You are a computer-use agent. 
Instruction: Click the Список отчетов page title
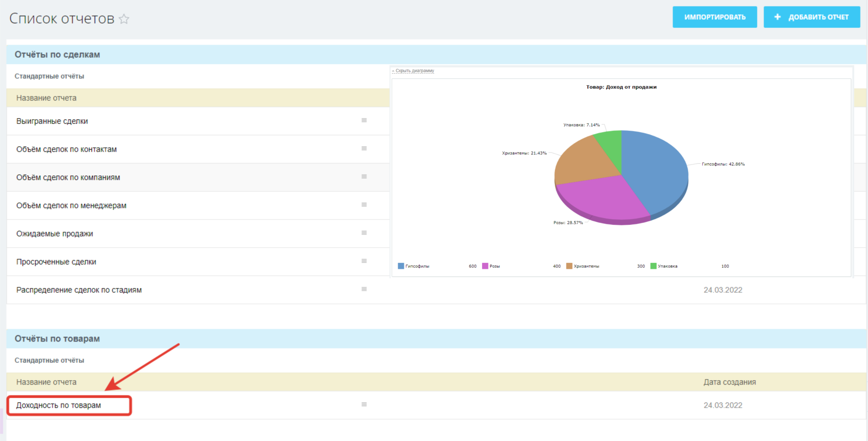tap(62, 19)
